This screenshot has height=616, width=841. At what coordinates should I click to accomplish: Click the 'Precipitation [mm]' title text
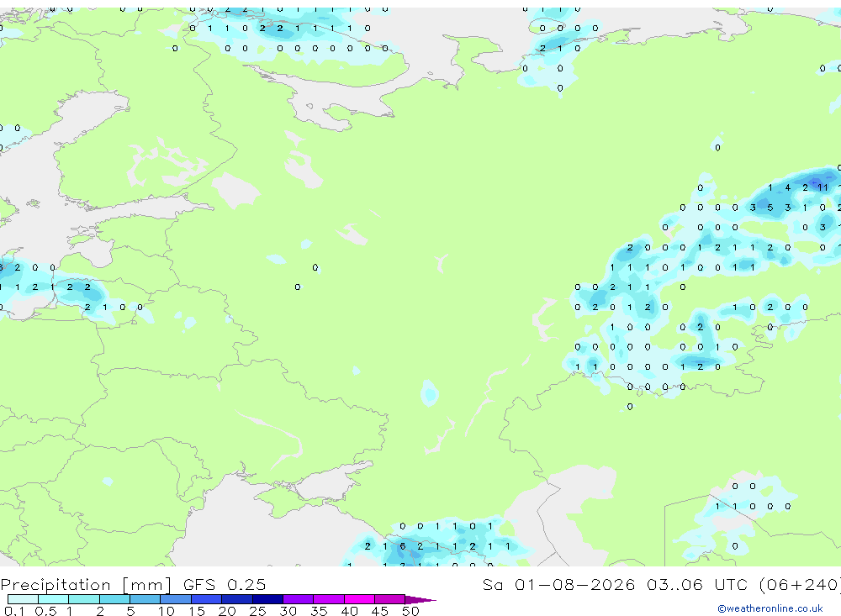pos(87,585)
